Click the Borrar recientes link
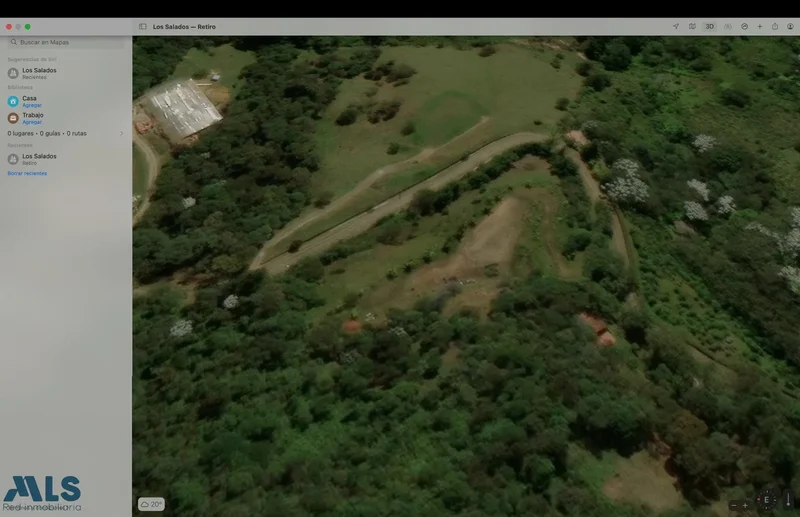 point(27,174)
